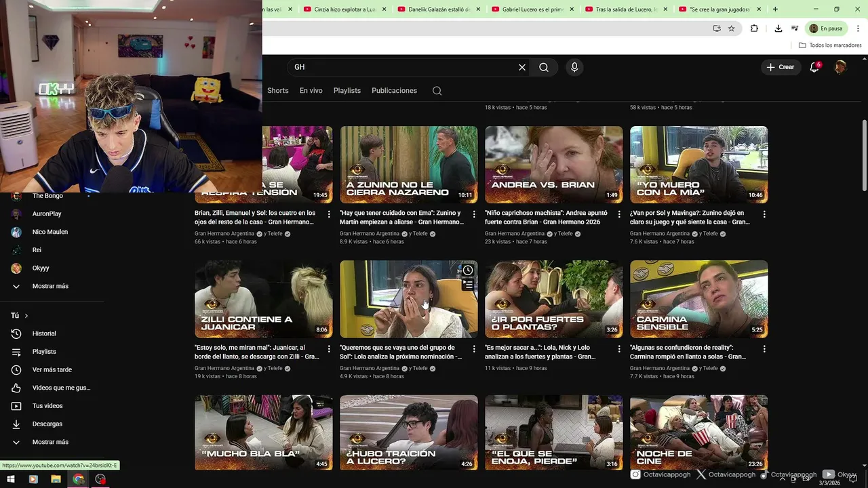Open options for 'Niño caprichoso machista' video
The image size is (868, 488).
(x=619, y=214)
